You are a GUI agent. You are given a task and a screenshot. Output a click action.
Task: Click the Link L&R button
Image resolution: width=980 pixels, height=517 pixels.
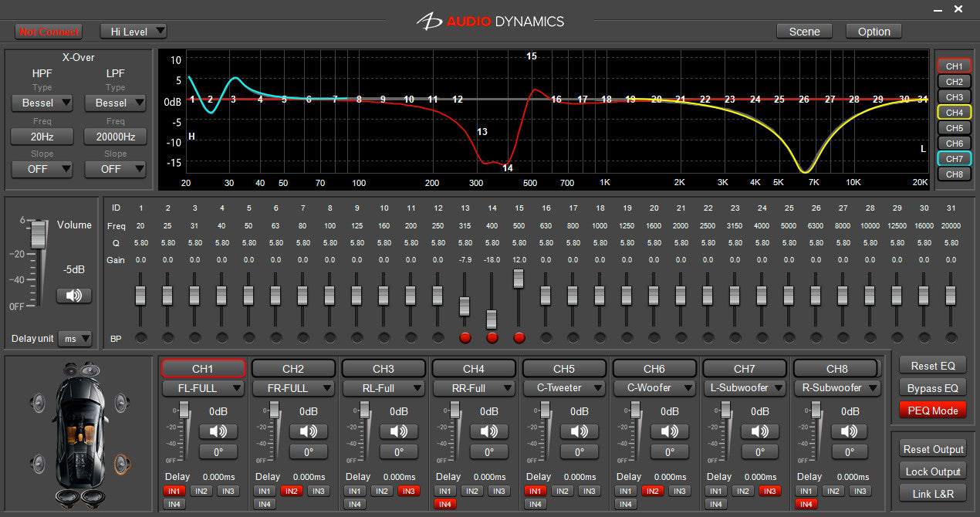[x=933, y=493]
